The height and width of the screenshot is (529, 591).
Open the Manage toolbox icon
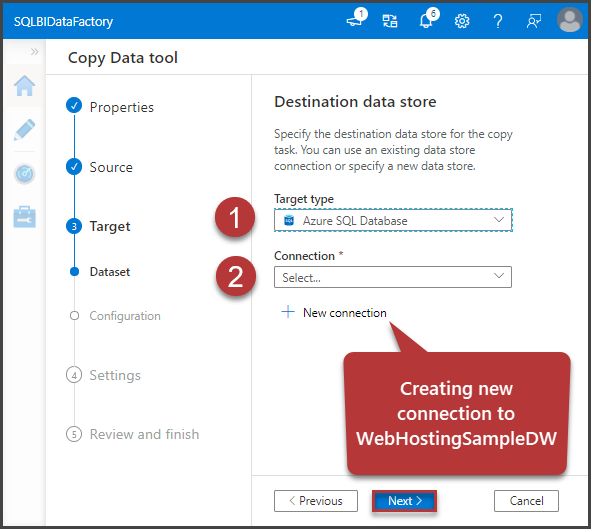(x=24, y=217)
